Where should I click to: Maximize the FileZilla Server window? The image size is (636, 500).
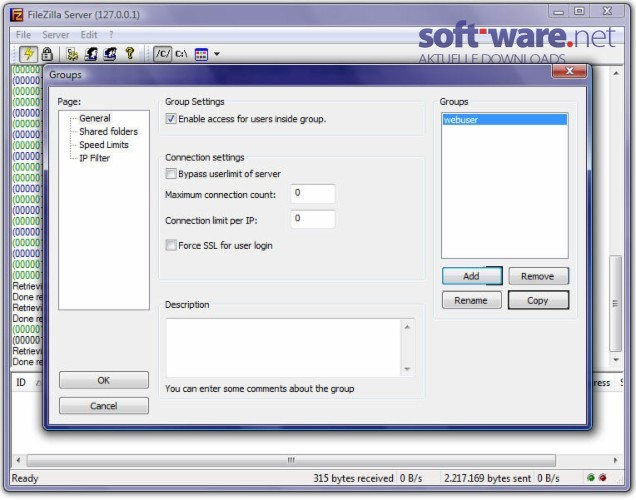click(579, 11)
